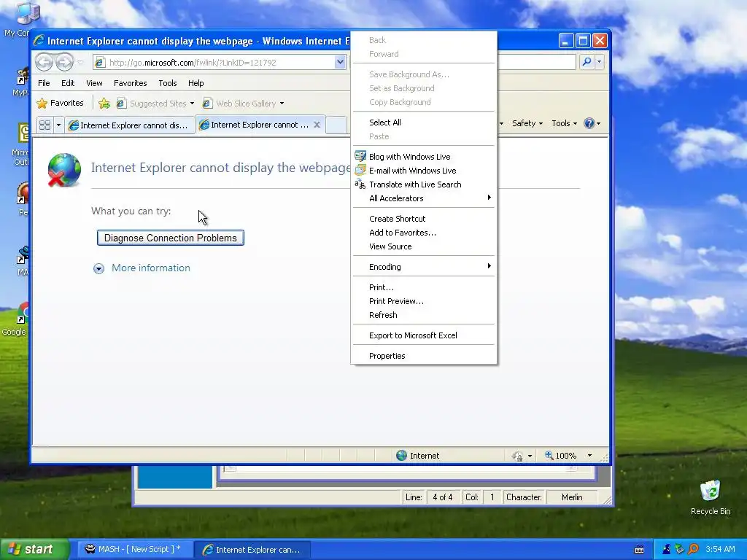
Task: Select Refresh in context menu
Action: click(424, 315)
